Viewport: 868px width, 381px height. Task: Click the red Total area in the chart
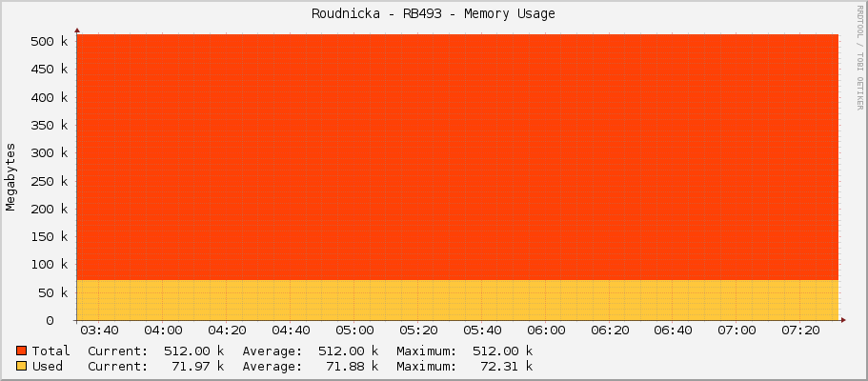[x=457, y=157]
